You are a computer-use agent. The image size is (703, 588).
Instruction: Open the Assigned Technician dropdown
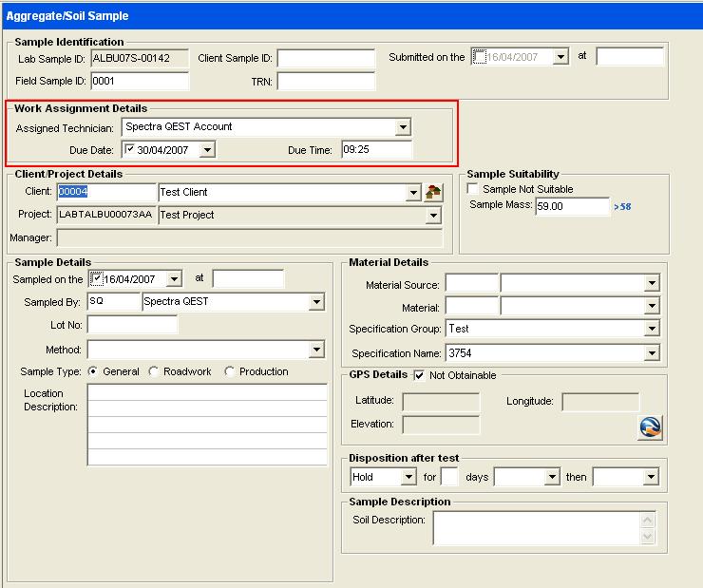[403, 127]
